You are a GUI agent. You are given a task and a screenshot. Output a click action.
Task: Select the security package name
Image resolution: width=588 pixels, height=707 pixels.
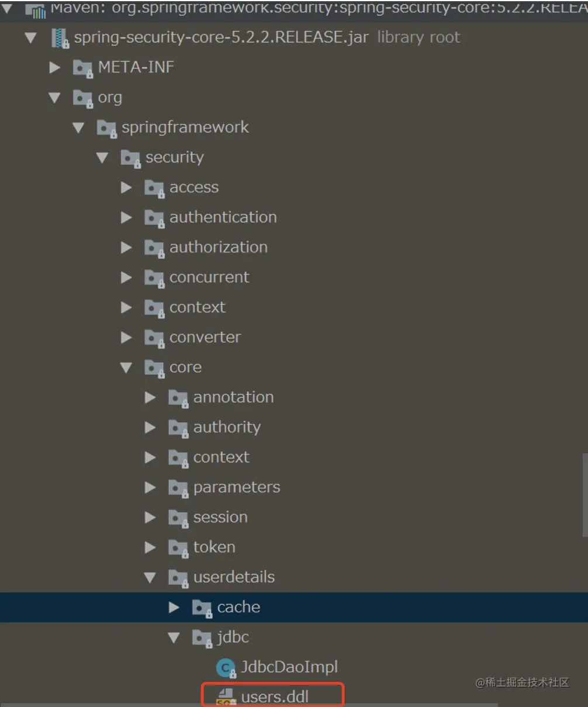click(x=175, y=158)
